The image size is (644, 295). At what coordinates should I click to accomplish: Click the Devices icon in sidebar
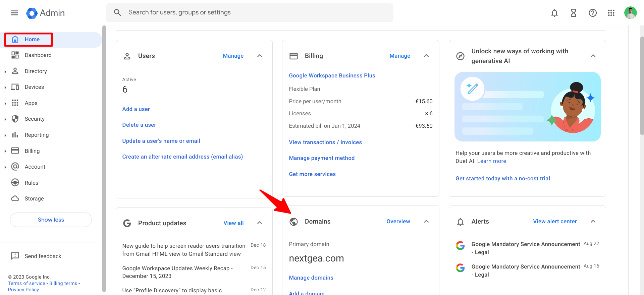[x=15, y=87]
